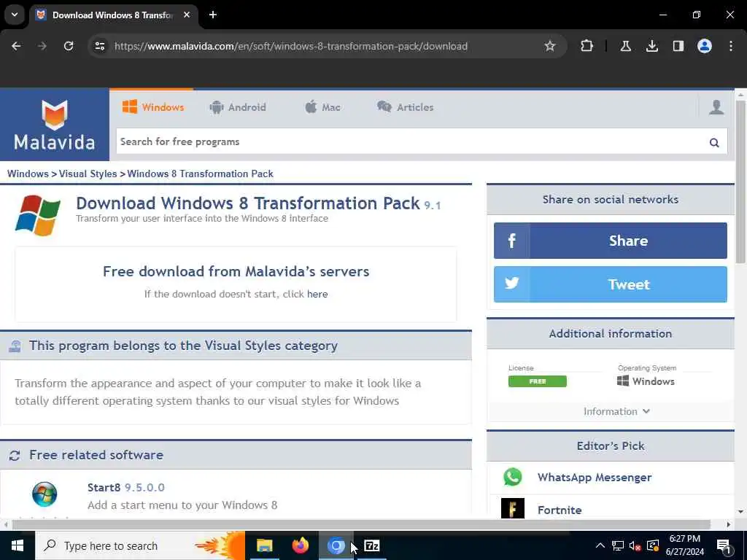Open Chrome's three-dot menu
747x560 pixels.
[x=731, y=46]
